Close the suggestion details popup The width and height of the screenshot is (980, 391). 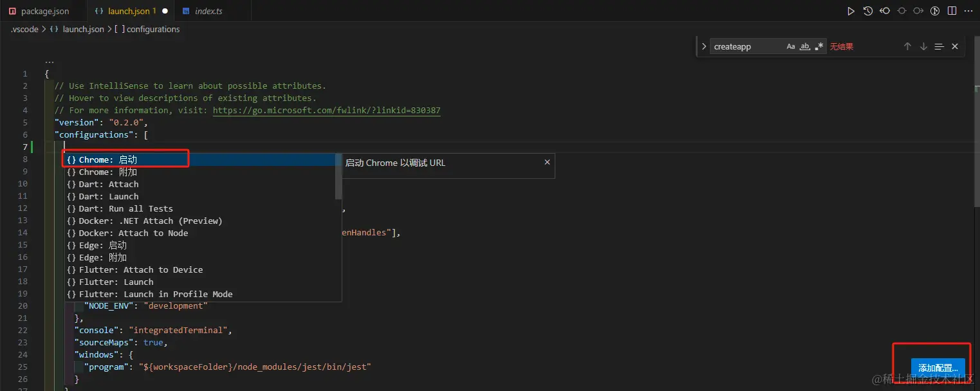(547, 162)
